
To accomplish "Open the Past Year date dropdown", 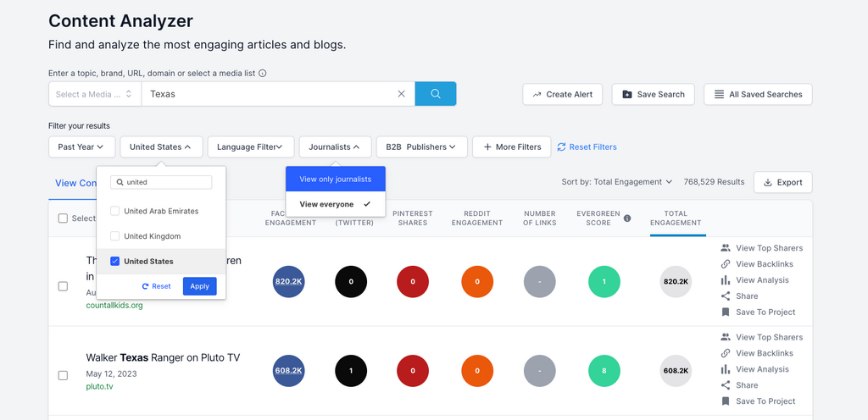I will coord(81,147).
